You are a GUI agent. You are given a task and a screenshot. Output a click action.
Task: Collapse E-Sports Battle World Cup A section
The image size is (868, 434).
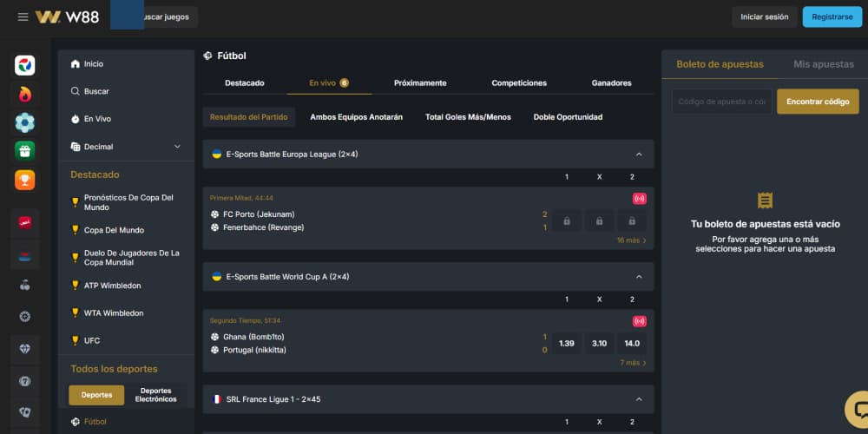639,277
